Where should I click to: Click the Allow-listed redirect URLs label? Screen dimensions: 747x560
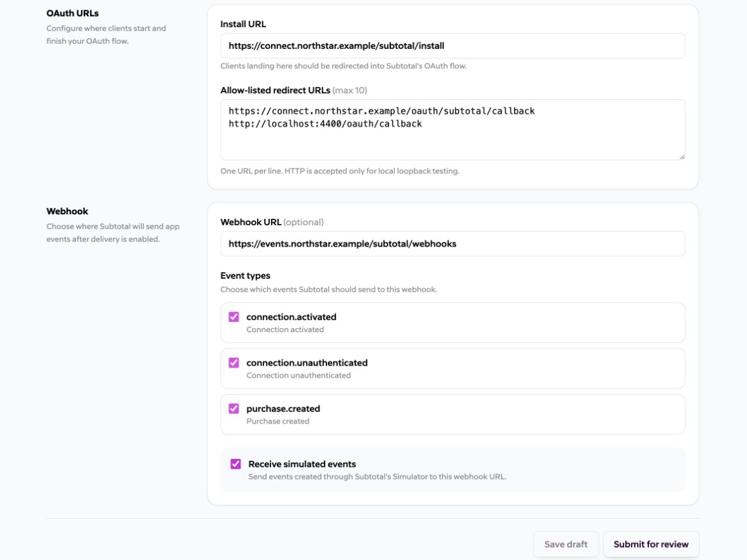click(x=294, y=91)
